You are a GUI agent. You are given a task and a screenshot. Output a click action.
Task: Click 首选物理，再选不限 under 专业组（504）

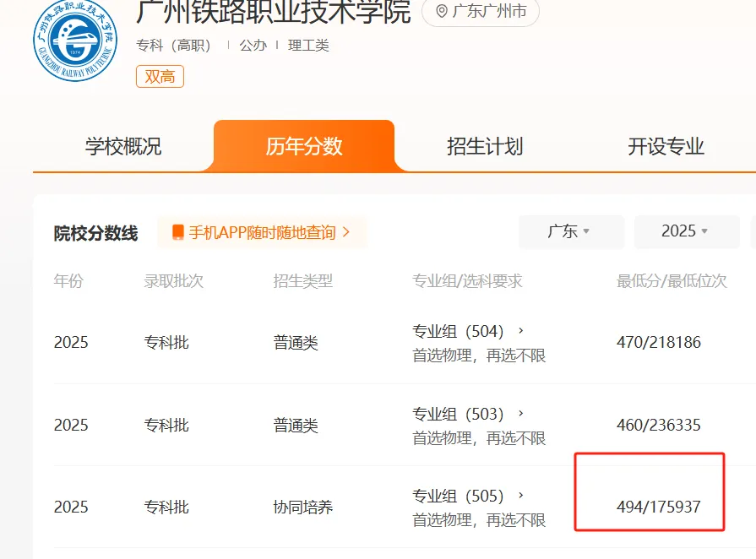479,355
